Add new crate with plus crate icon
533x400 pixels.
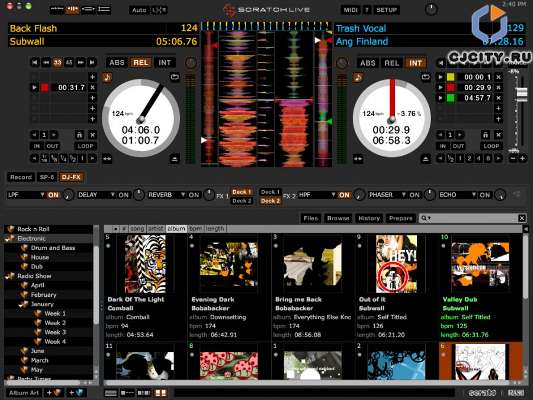(x=54, y=393)
